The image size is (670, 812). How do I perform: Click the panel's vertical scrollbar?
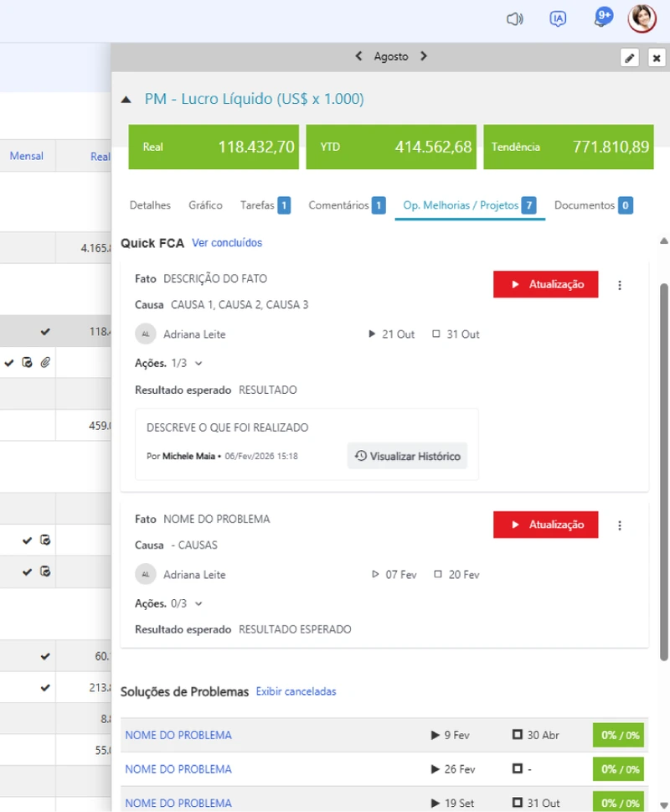pyautogui.click(x=664, y=472)
